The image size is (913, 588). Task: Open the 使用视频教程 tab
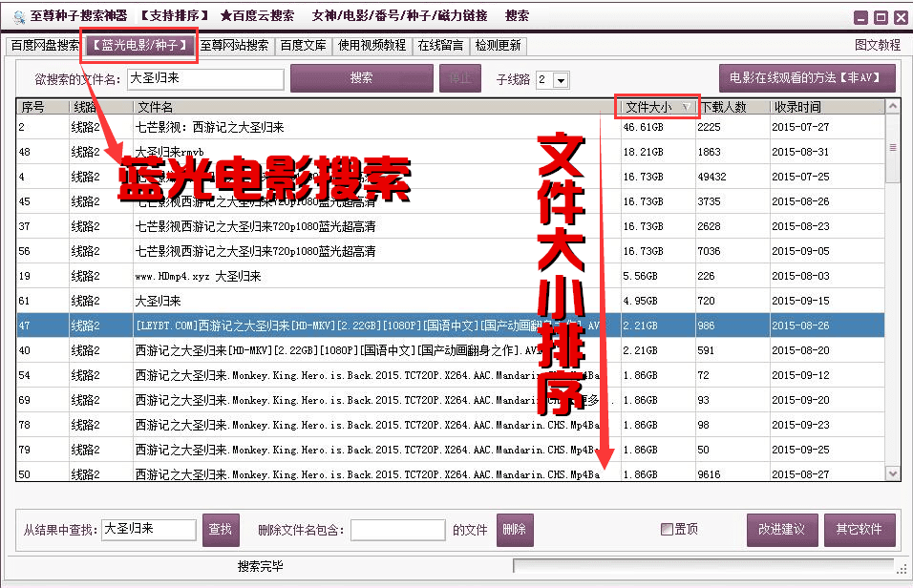(372, 44)
